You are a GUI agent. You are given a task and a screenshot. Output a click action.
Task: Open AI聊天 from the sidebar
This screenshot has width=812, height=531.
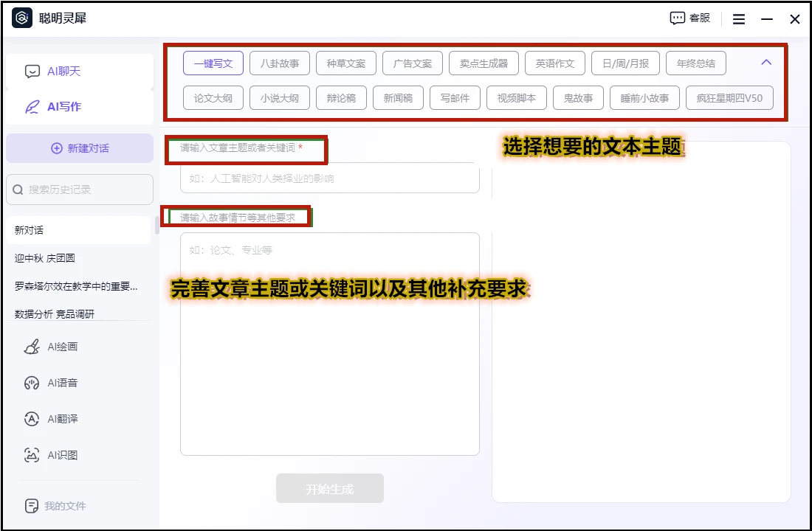[x=80, y=71]
